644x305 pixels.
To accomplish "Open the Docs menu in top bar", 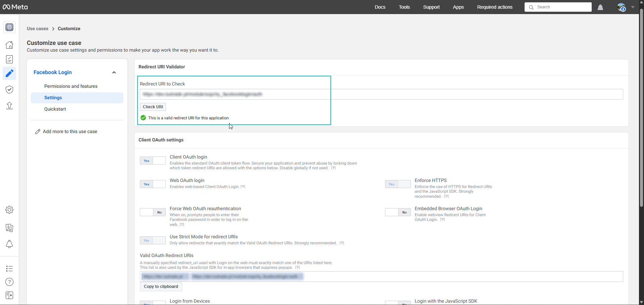I will click(380, 7).
